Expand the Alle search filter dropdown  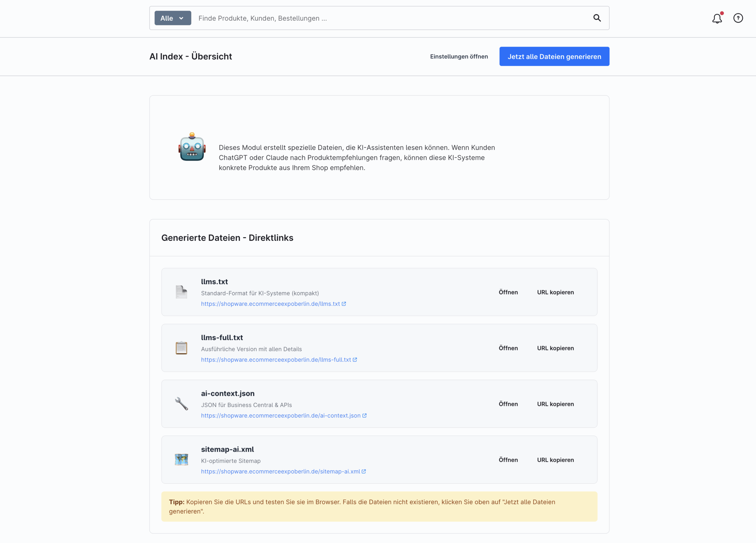tap(173, 18)
